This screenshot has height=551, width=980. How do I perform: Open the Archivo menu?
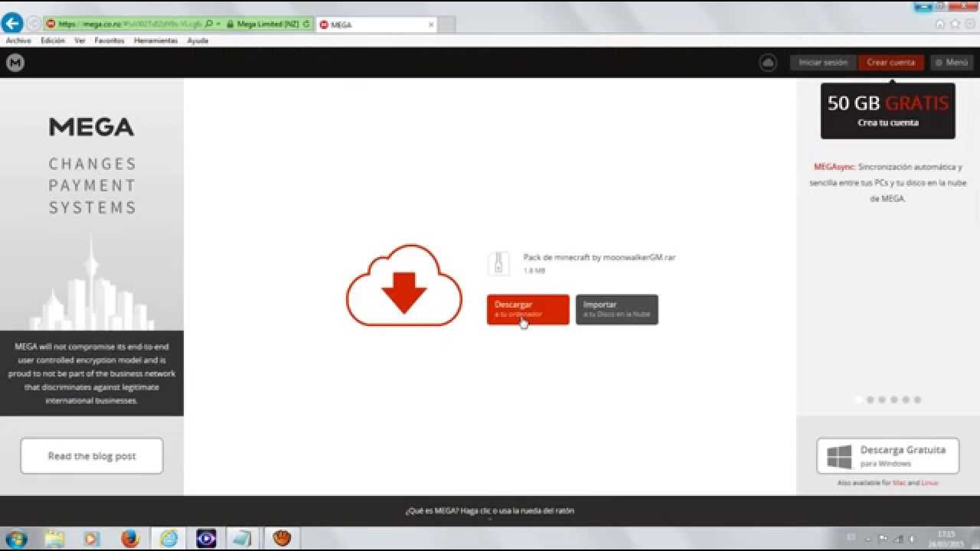[18, 41]
